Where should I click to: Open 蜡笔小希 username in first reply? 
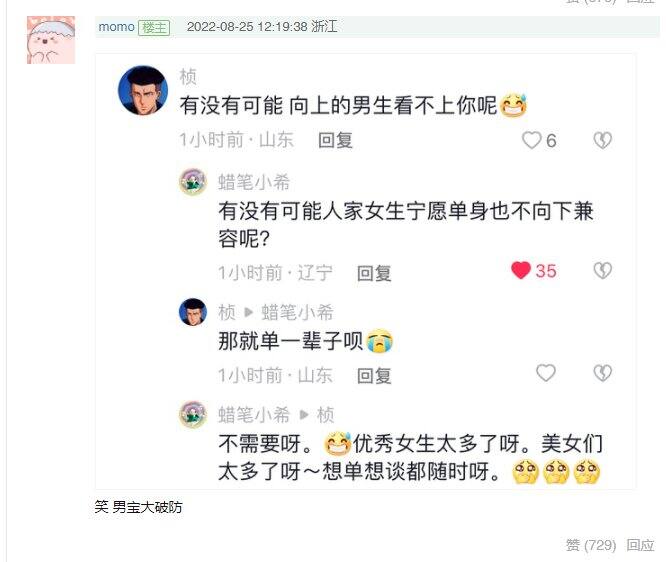pos(254,182)
